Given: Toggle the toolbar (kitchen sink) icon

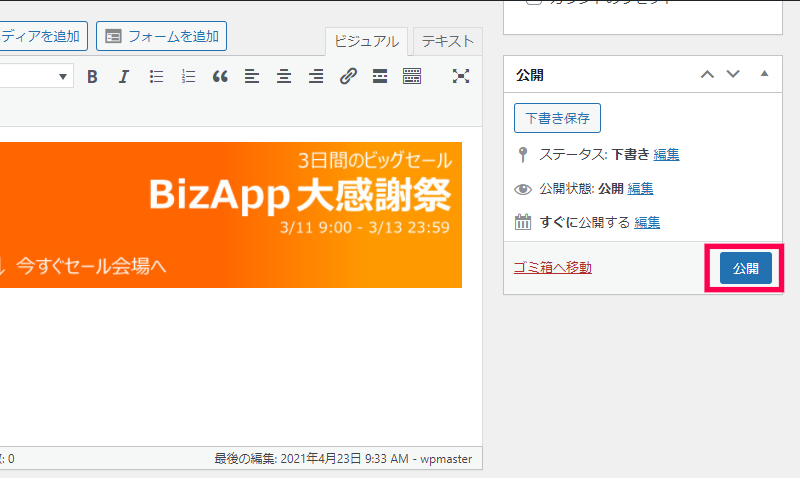Looking at the screenshot, I should (412, 77).
